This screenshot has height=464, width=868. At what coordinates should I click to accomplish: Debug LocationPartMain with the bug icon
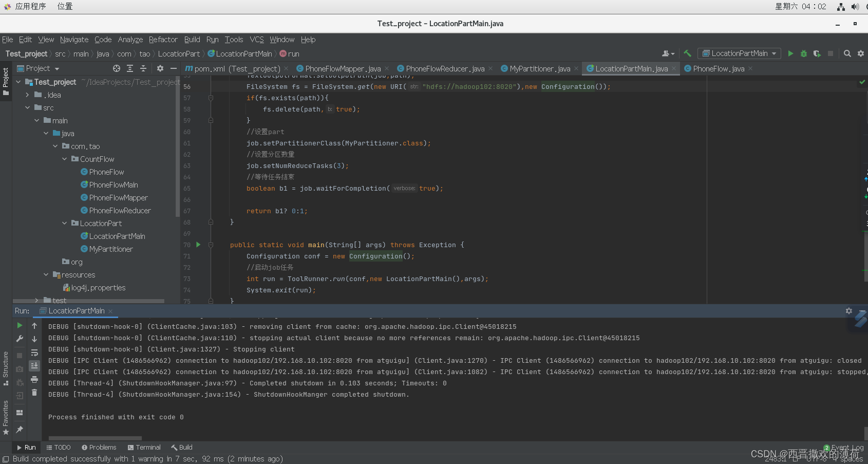[804, 53]
